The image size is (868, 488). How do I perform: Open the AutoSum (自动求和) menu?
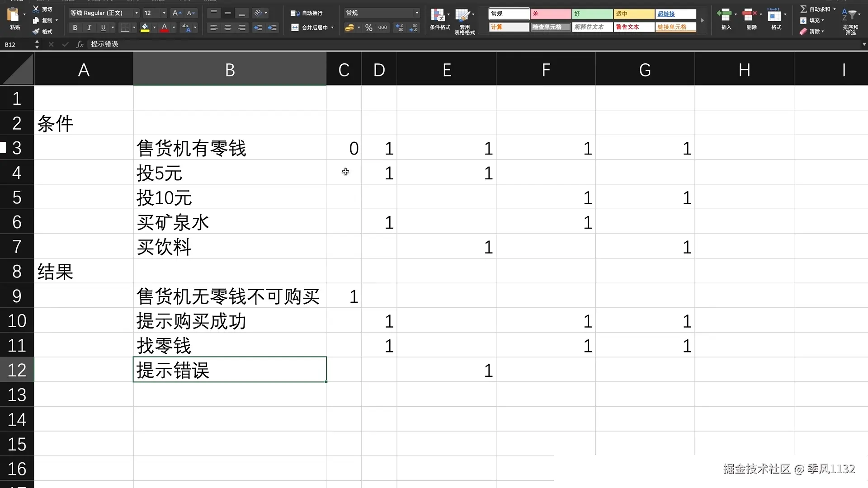[835, 9]
